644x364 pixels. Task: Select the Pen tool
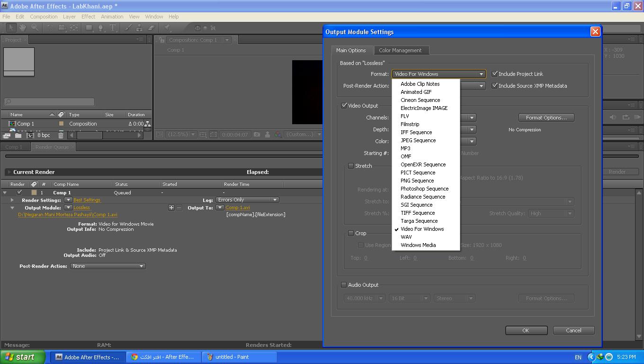click(x=101, y=28)
